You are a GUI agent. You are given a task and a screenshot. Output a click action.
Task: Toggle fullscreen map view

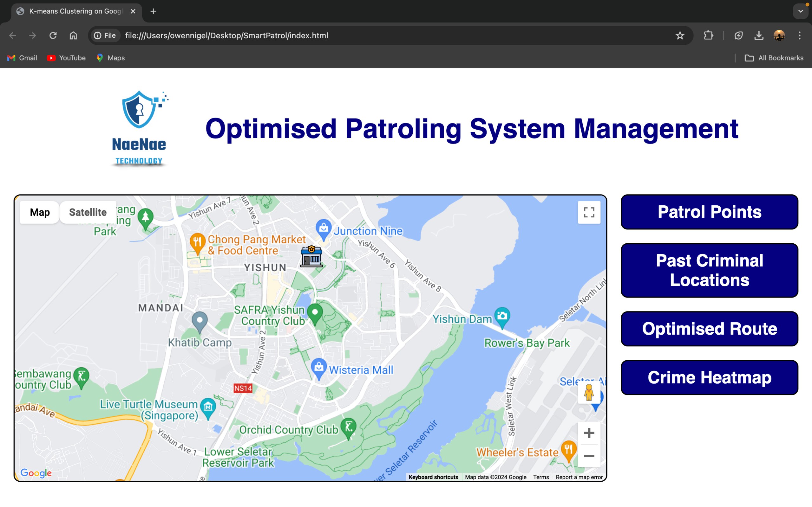point(589,212)
